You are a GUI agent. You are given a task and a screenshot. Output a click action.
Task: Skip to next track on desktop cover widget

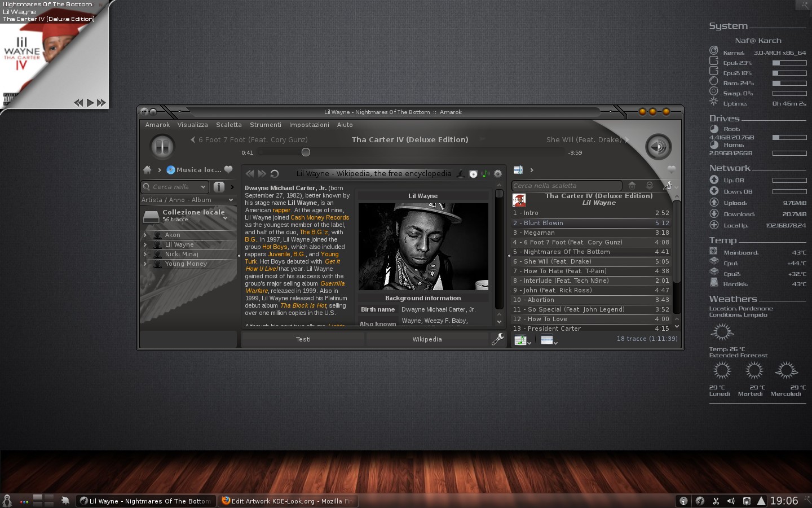tap(101, 103)
